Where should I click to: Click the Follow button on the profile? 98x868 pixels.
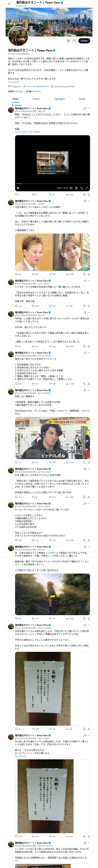84,41
